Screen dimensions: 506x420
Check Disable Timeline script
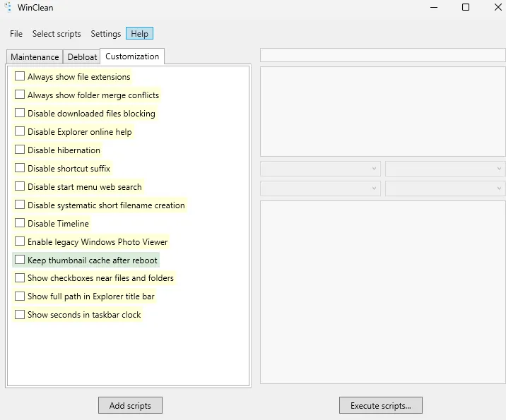(20, 223)
